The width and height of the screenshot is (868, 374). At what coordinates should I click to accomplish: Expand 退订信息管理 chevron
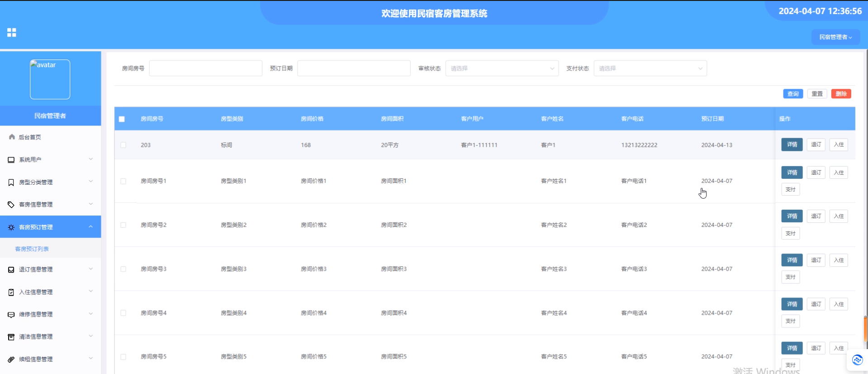tap(91, 269)
